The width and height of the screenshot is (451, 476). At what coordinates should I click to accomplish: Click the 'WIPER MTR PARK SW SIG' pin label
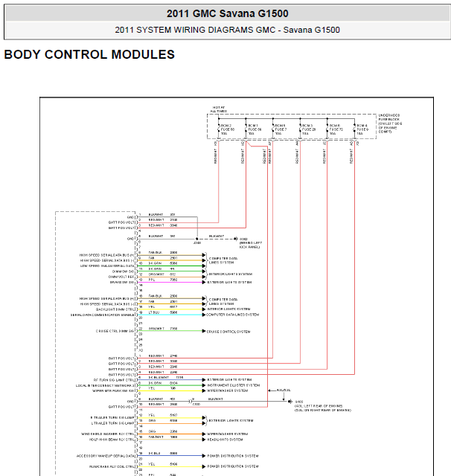pyautogui.click(x=113, y=391)
